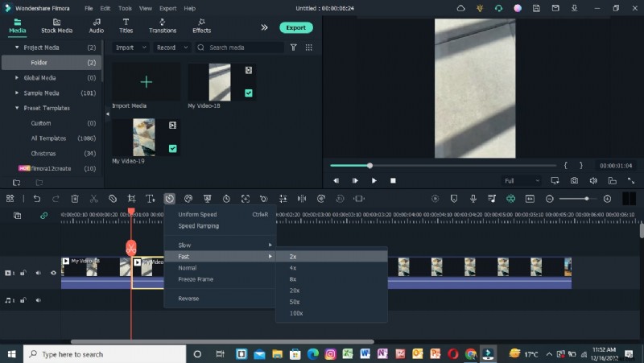Open the cloud icon in title bar
Screen dimensions: 644x363
(x=460, y=8)
